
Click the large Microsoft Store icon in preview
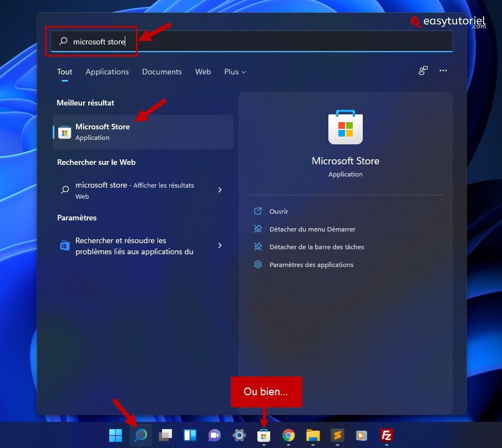346,127
